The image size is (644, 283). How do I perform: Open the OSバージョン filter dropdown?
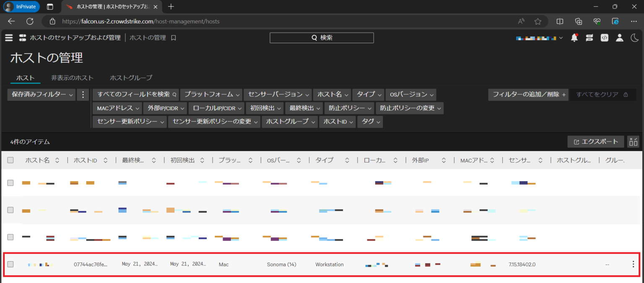(410, 94)
